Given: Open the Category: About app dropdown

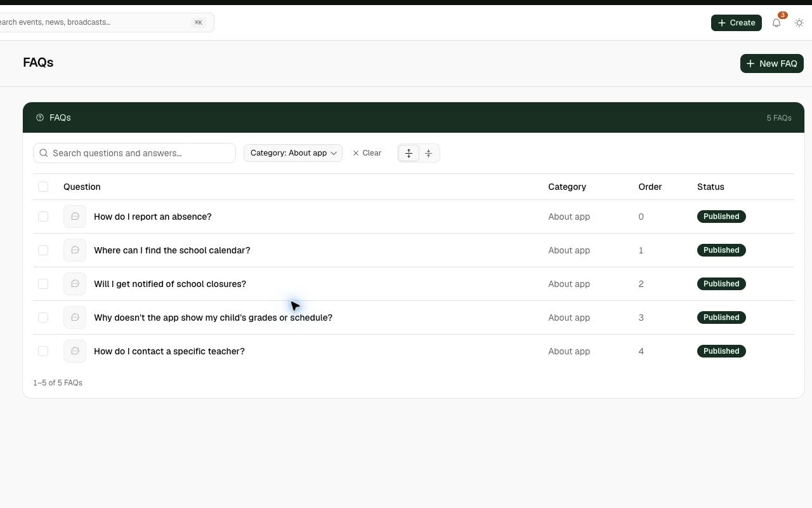Looking at the screenshot, I should (x=293, y=153).
